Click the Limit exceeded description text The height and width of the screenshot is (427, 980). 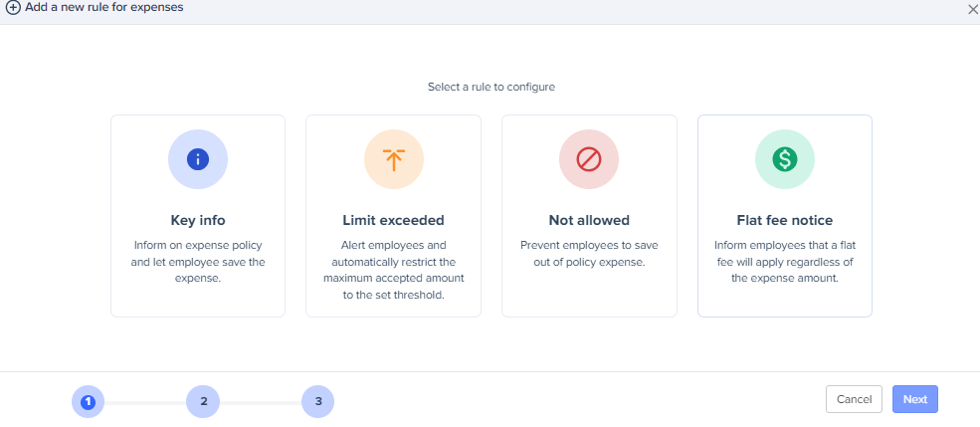393,270
